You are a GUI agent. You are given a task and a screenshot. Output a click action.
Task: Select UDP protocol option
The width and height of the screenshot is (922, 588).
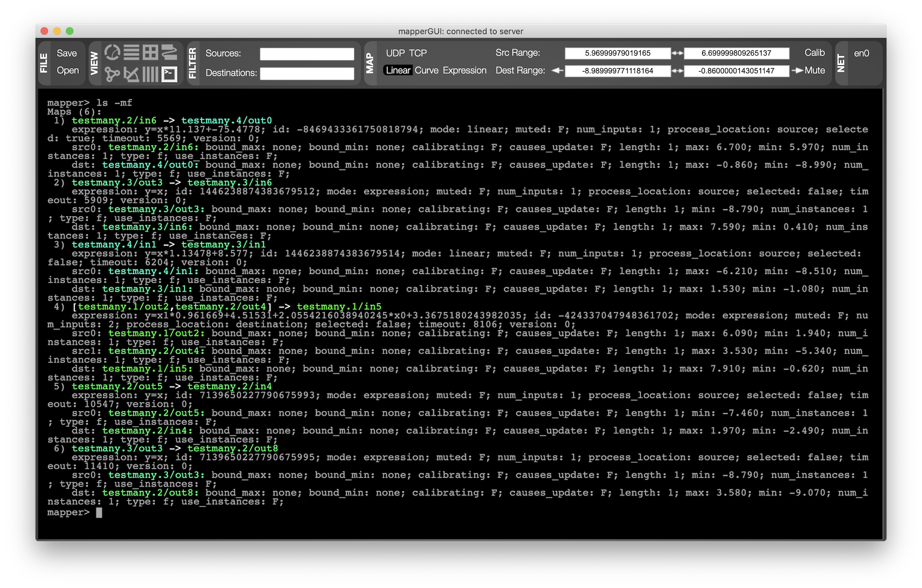pos(395,53)
